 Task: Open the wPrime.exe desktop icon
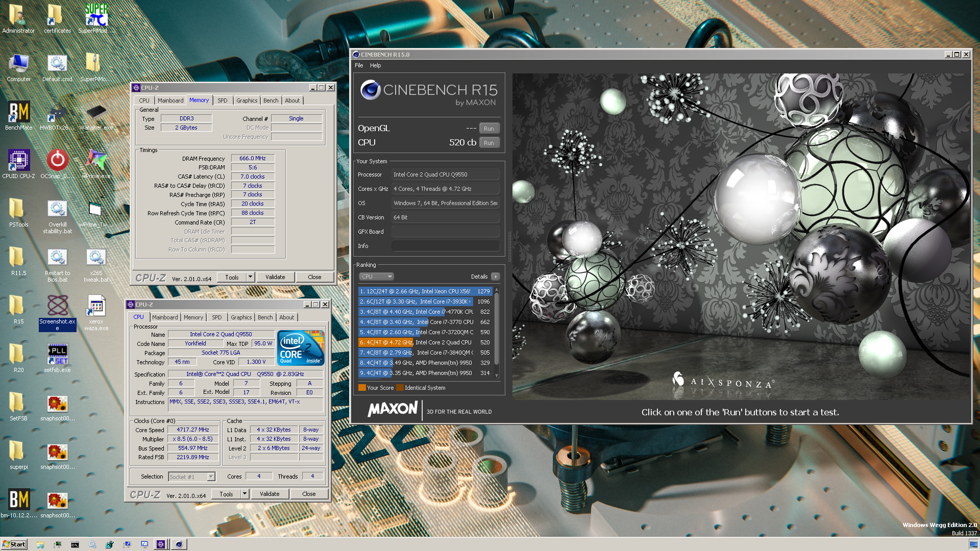(96, 164)
